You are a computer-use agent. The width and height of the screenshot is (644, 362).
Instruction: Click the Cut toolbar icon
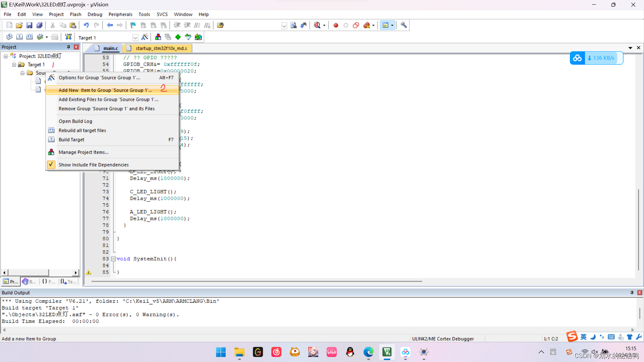pyautogui.click(x=53, y=25)
